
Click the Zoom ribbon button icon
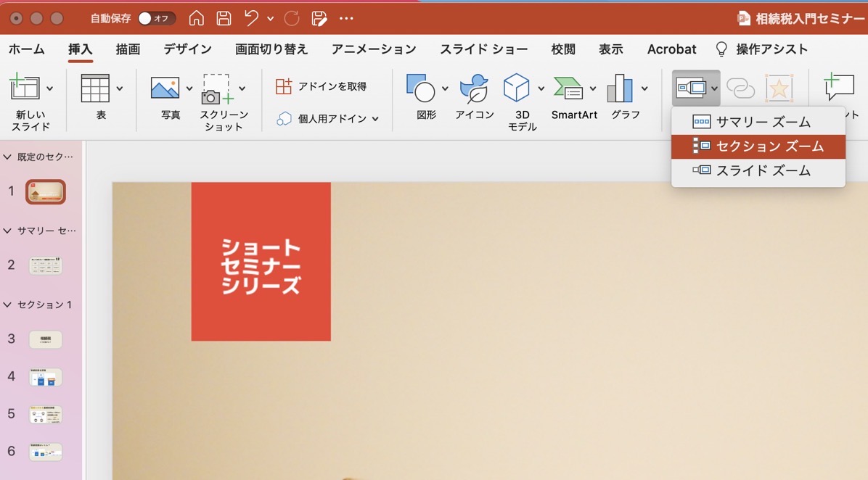pyautogui.click(x=690, y=88)
